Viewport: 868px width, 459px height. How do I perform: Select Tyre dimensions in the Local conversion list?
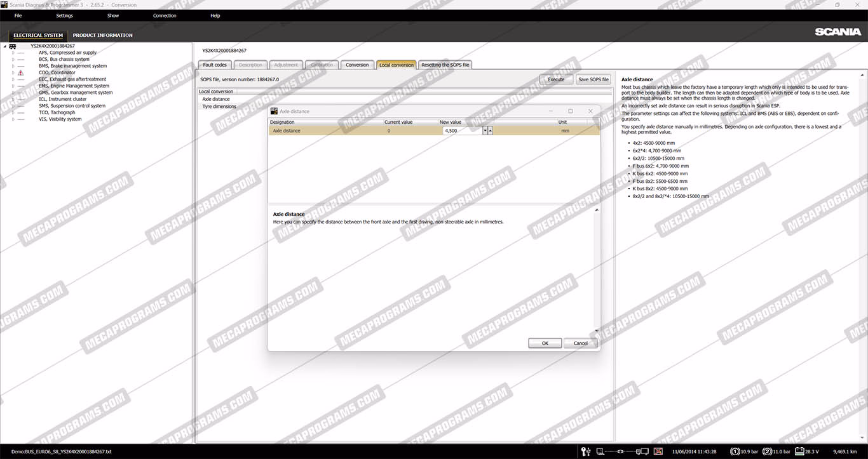tap(219, 106)
